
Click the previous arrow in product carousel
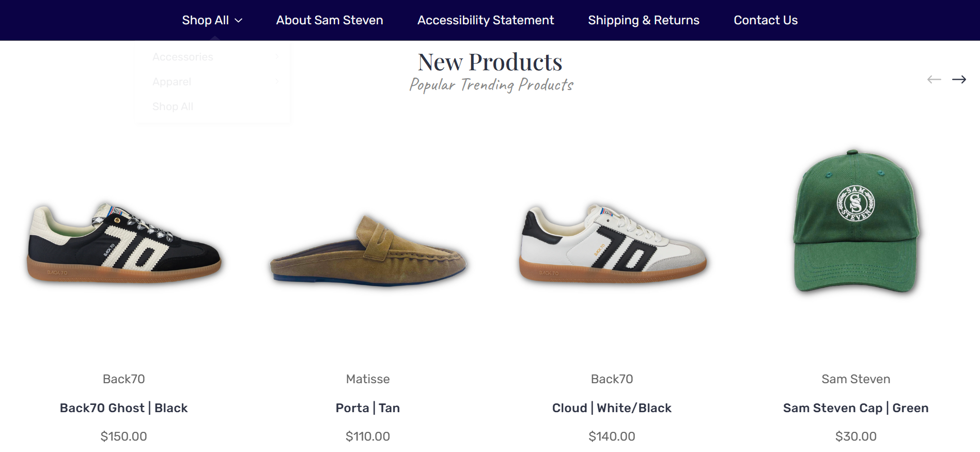[934, 79]
